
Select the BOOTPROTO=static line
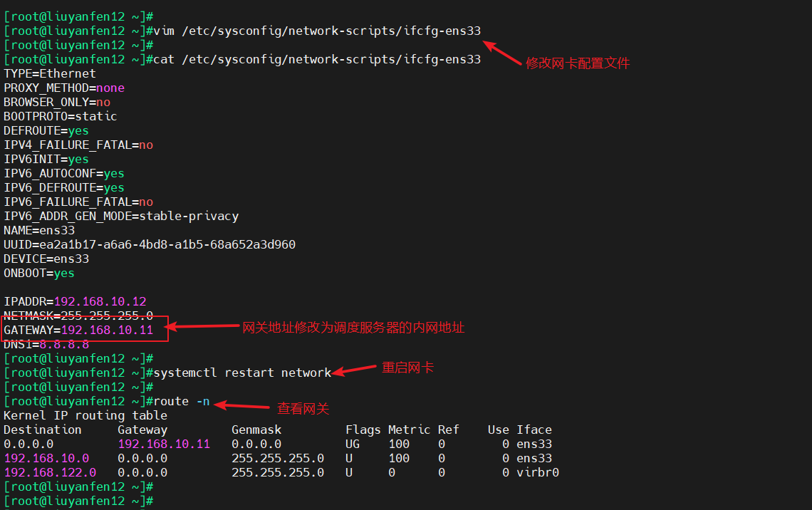coord(61,116)
